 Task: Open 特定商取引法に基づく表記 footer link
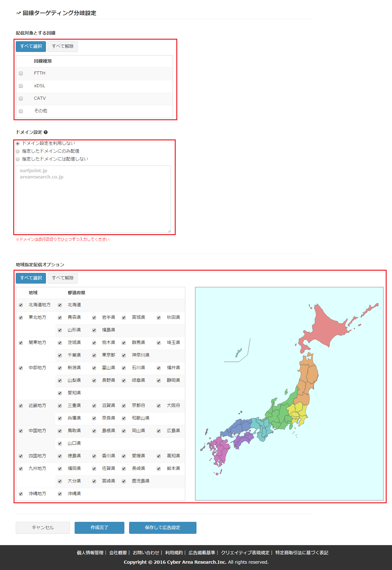pos(302,553)
